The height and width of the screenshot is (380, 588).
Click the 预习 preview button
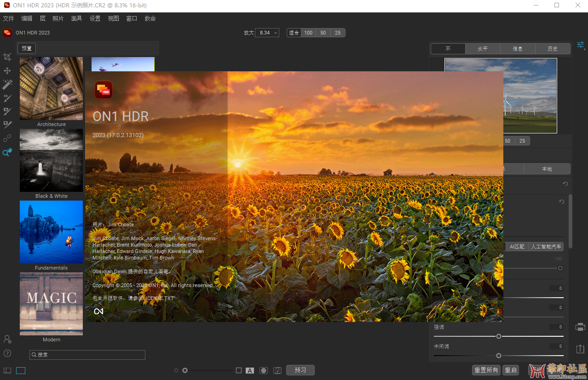click(x=300, y=370)
